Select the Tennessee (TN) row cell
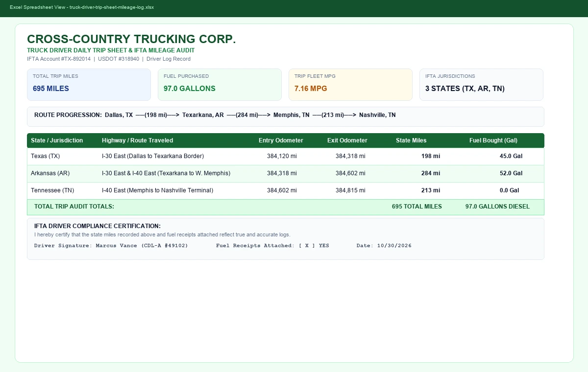This screenshot has width=588, height=372. (52, 190)
